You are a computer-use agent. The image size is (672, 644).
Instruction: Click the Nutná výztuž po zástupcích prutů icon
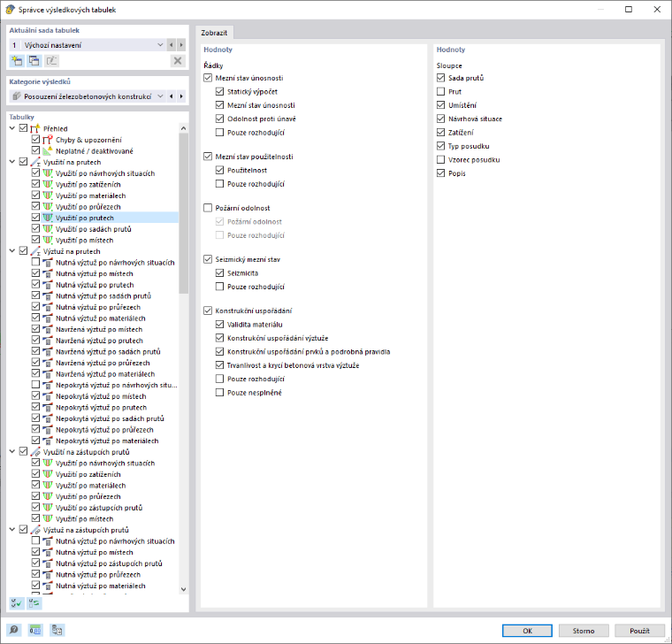(48, 563)
